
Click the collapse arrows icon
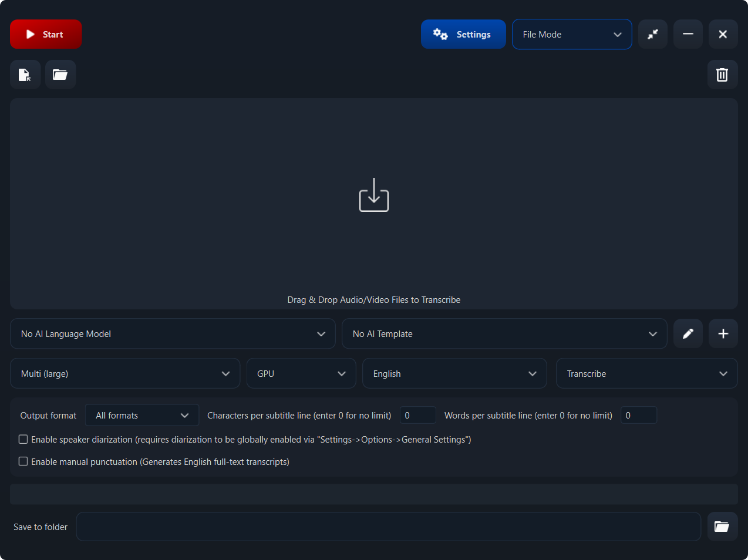tap(653, 34)
